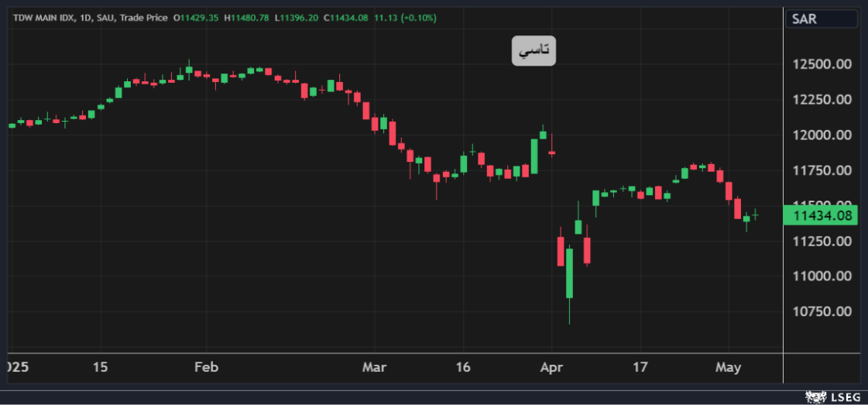Select the Apr label on time axis
This screenshot has height=405, width=868.
click(x=551, y=366)
